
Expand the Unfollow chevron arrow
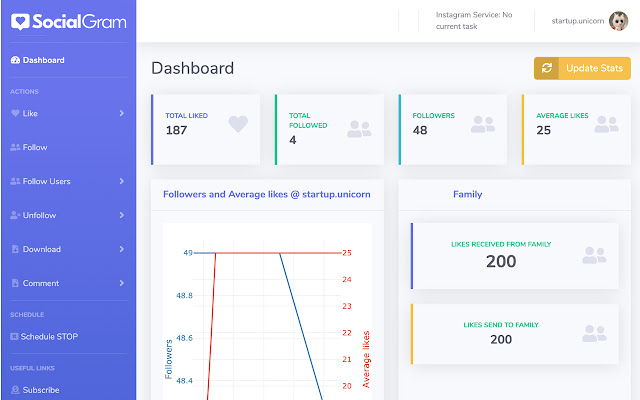122,215
